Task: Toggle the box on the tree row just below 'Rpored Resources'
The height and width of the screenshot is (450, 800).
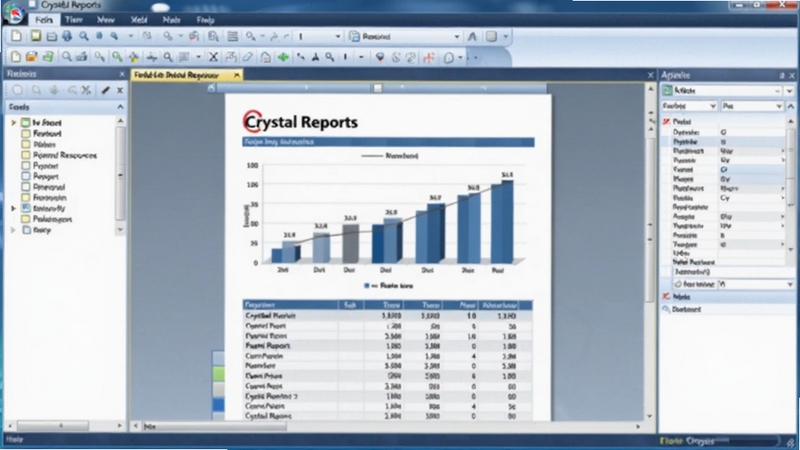Action: coord(26,166)
